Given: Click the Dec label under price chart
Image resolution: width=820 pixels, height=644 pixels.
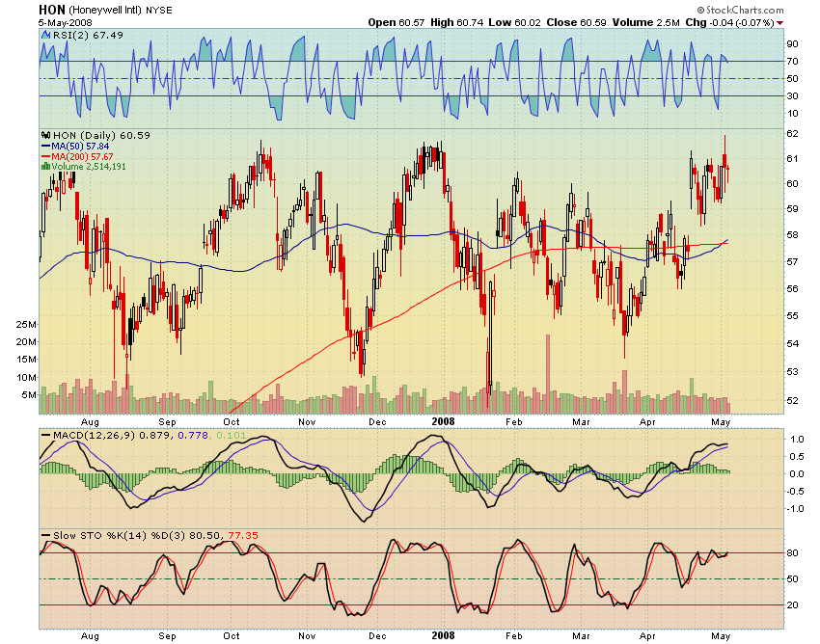Looking at the screenshot, I should (x=377, y=422).
